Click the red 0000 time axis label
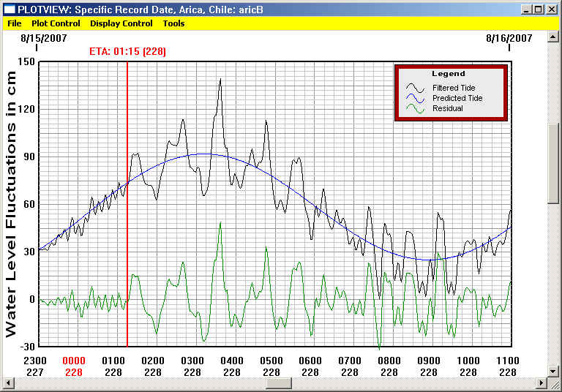Viewport: 562px width, 392px height. [74, 361]
